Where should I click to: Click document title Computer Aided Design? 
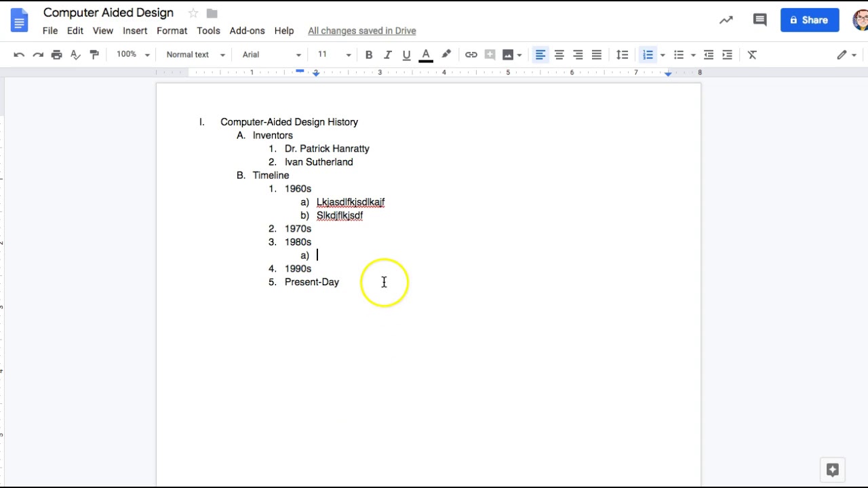(108, 13)
